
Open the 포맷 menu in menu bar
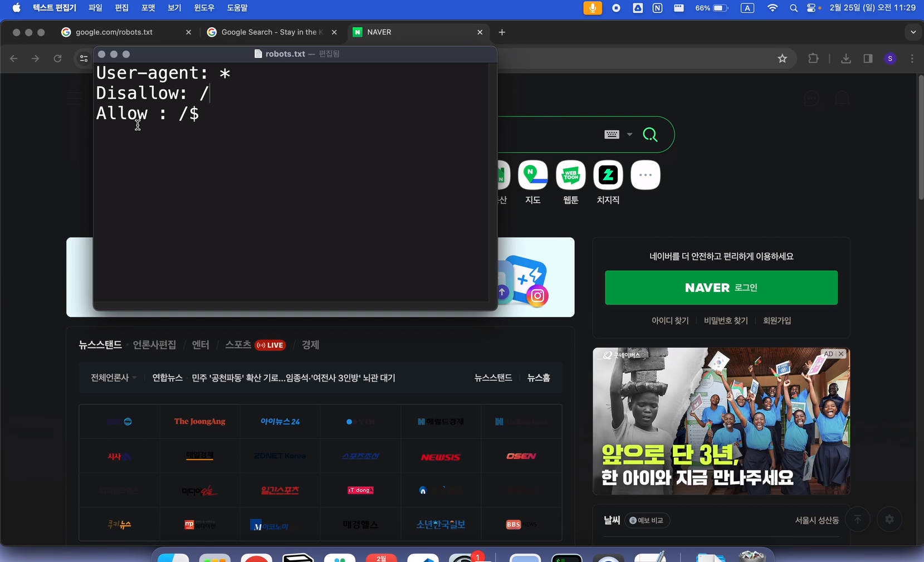[148, 8]
